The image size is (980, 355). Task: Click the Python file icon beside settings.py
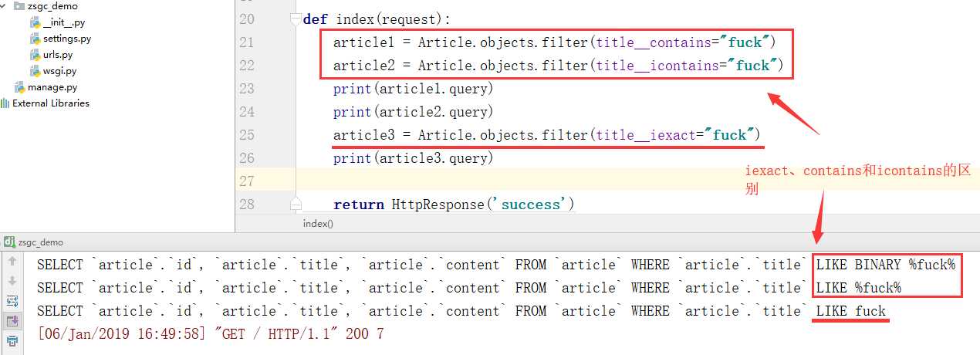(35, 39)
